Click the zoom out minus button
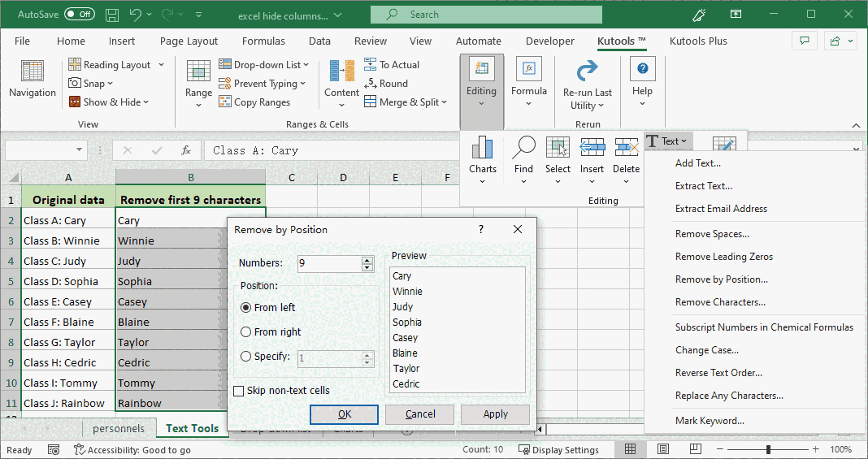The width and height of the screenshot is (868, 459). tap(721, 449)
